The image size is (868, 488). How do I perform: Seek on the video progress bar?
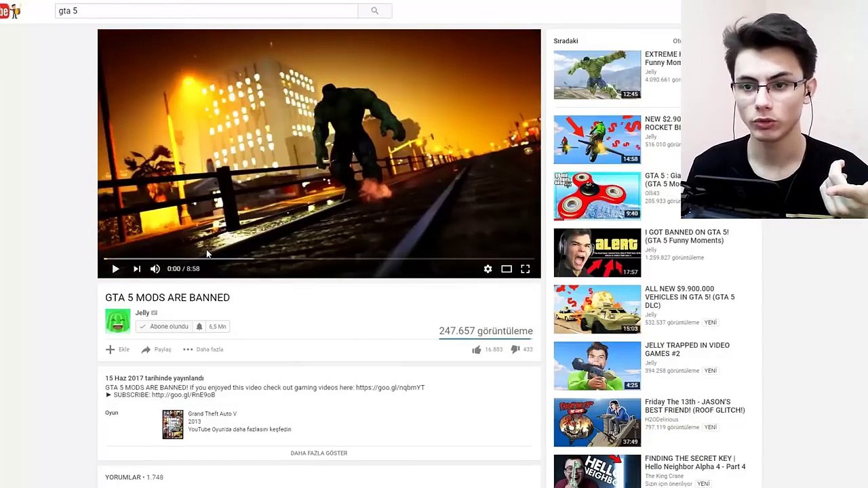click(319, 258)
